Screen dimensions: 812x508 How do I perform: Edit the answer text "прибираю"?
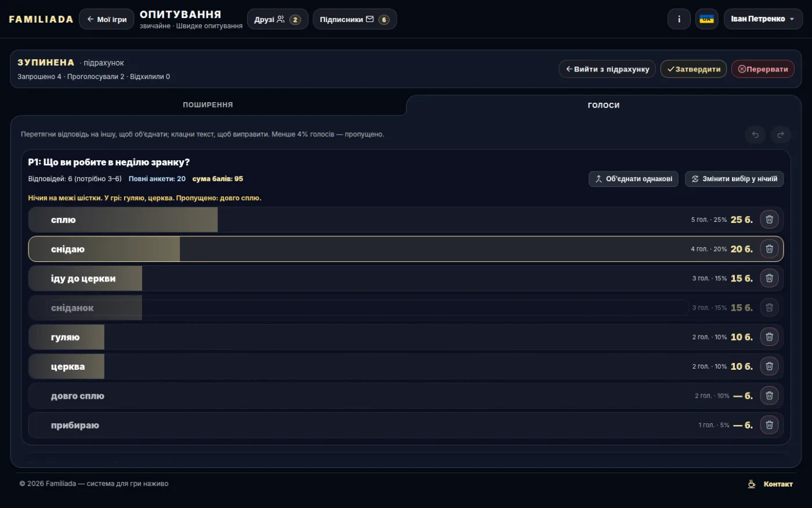[75, 425]
